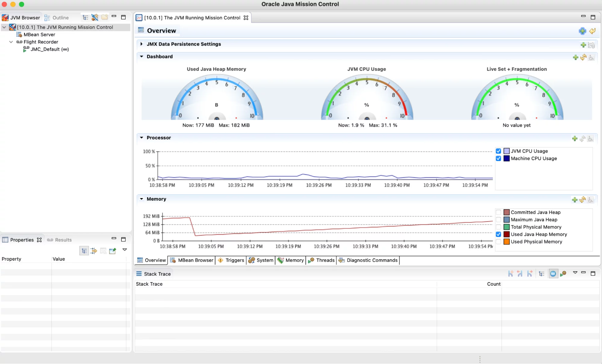The height and width of the screenshot is (364, 602).
Task: Open MBean Server in JVM tree
Action: pos(39,34)
